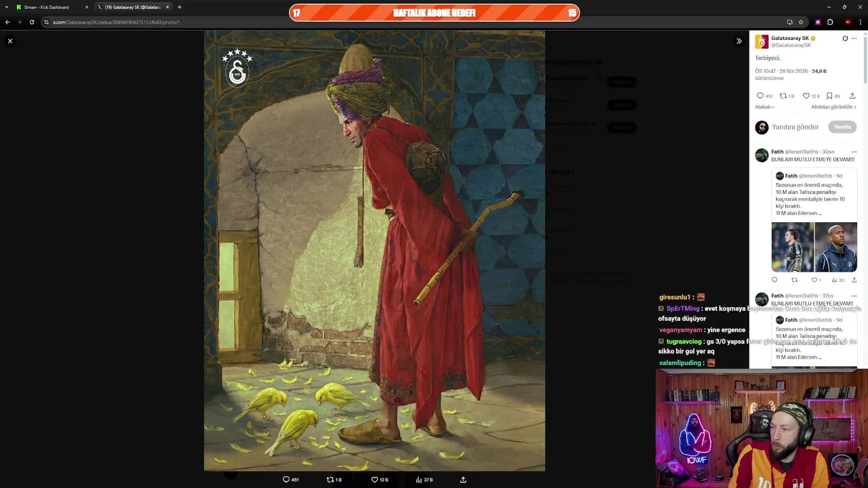Click the tweet text "Terbiyeci."
Viewport: 868px width, 488px height.
point(768,58)
